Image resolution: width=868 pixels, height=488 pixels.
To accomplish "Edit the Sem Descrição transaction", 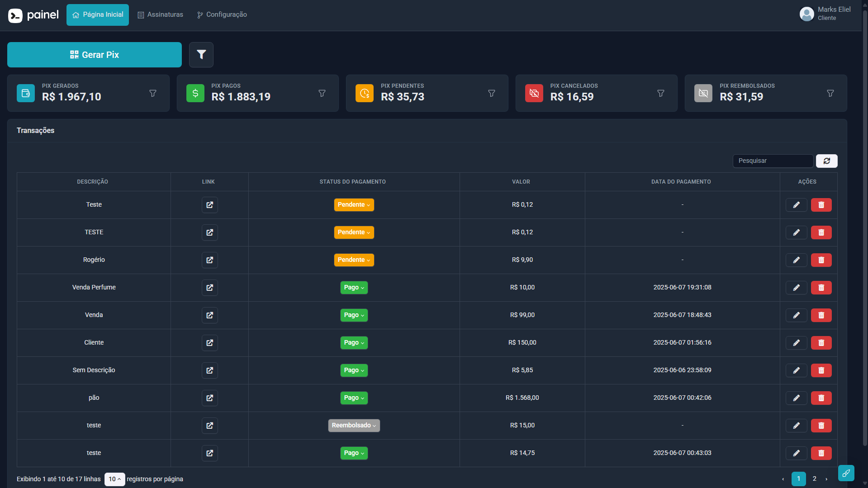I will [796, 370].
